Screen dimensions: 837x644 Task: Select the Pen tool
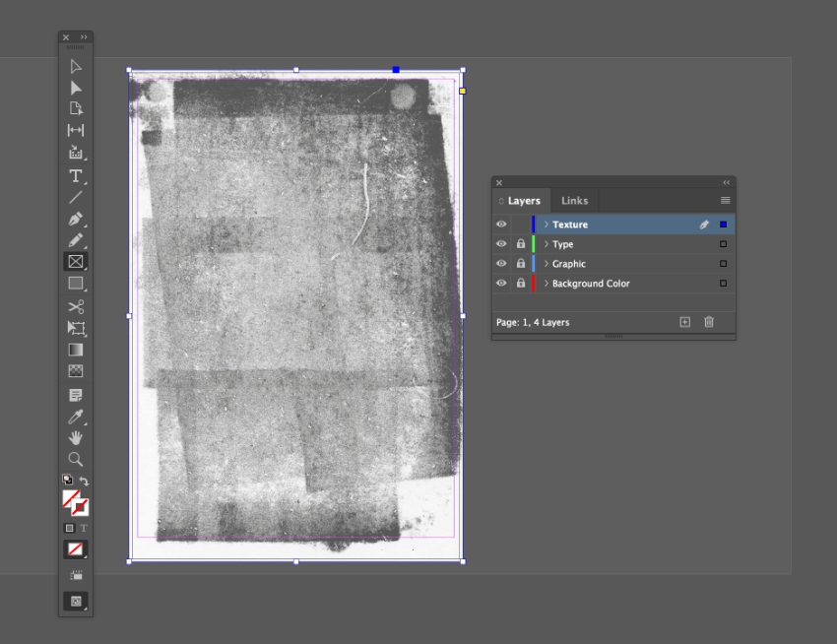point(75,219)
